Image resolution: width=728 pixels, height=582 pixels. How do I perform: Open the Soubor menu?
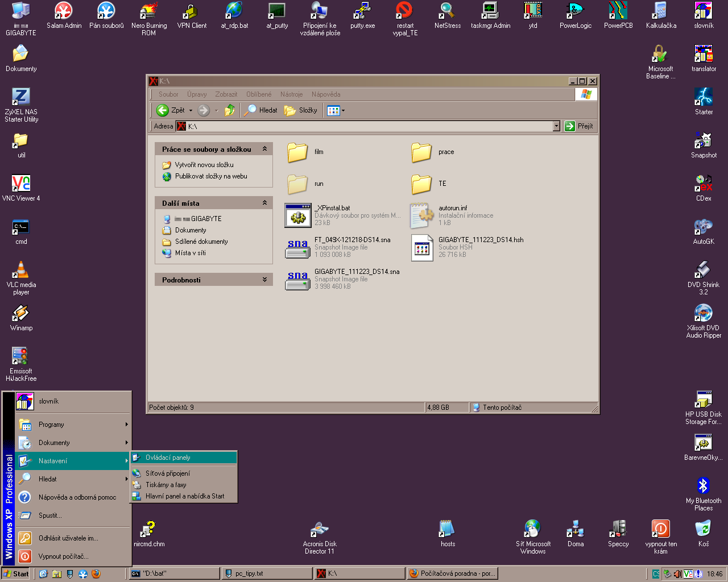click(x=168, y=94)
